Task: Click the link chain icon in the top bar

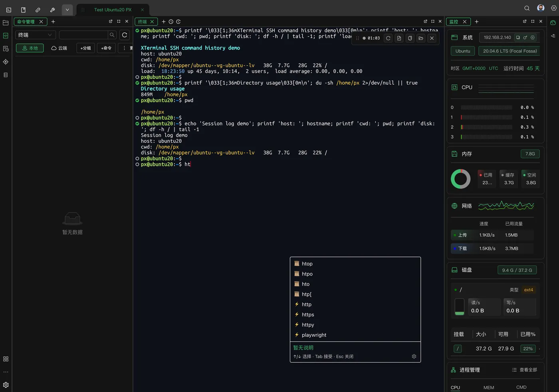Action: [38, 10]
